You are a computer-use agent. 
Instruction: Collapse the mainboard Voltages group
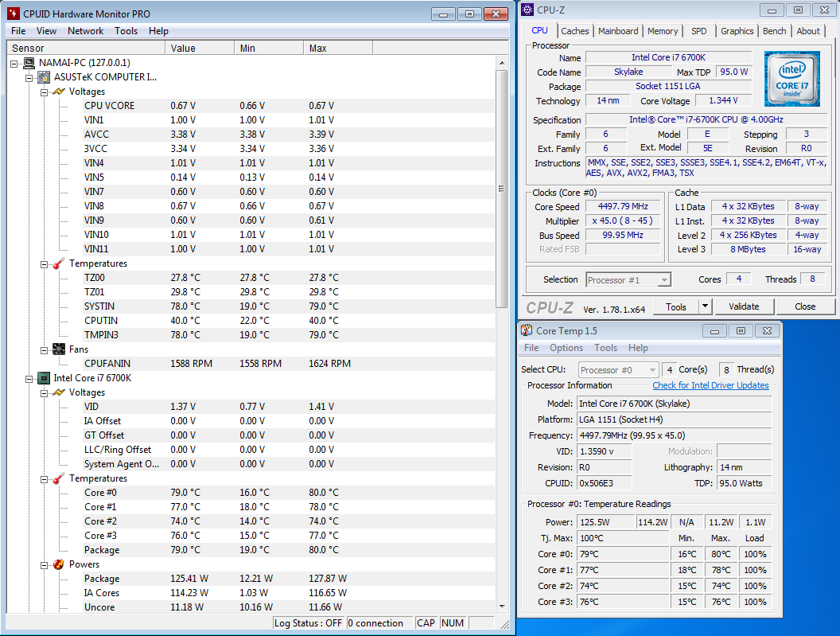pyautogui.click(x=44, y=92)
